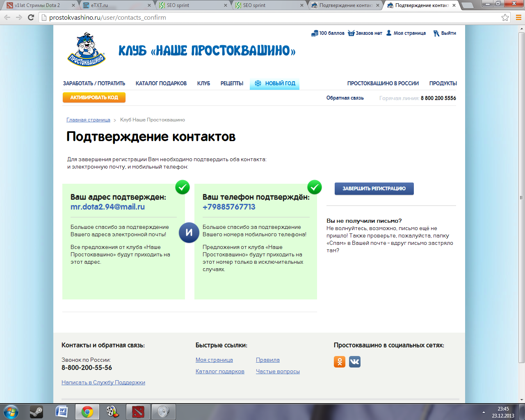Click the address bar URL
This screenshot has width=525, height=420.
click(x=107, y=18)
